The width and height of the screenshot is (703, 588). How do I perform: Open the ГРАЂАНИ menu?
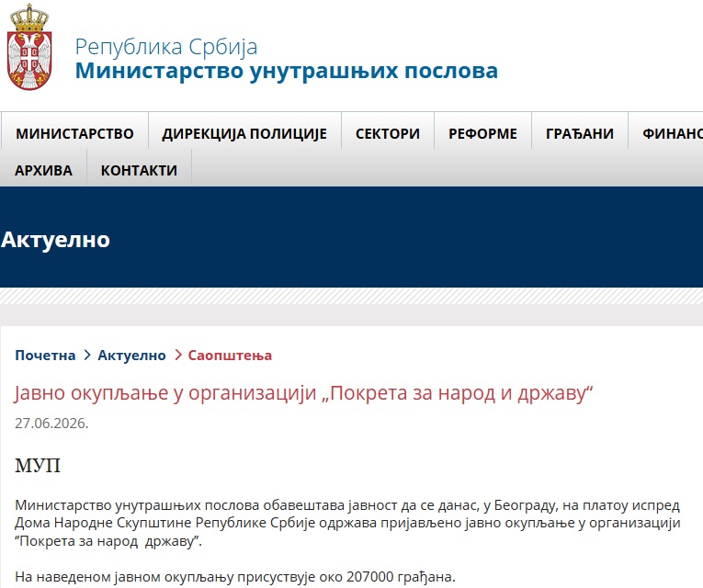(580, 133)
